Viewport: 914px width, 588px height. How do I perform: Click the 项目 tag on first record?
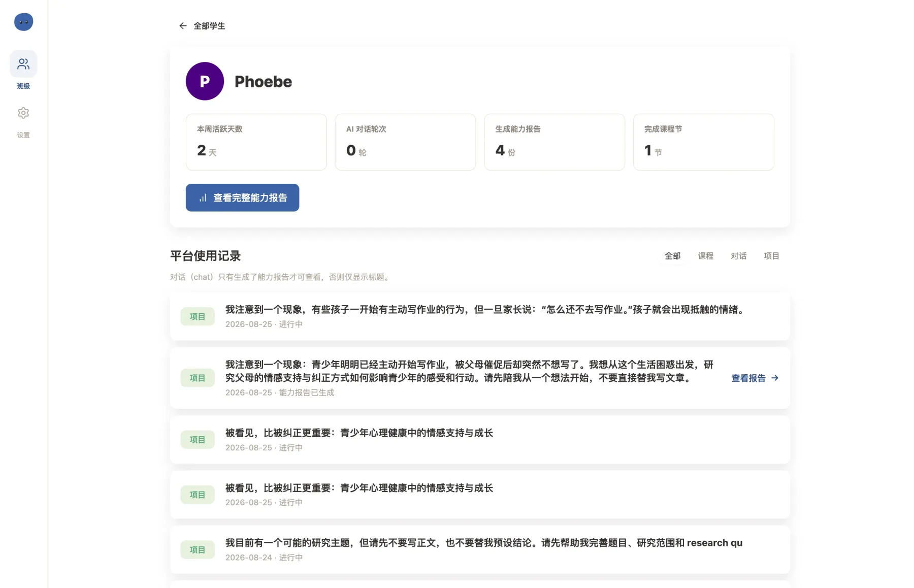tap(198, 316)
